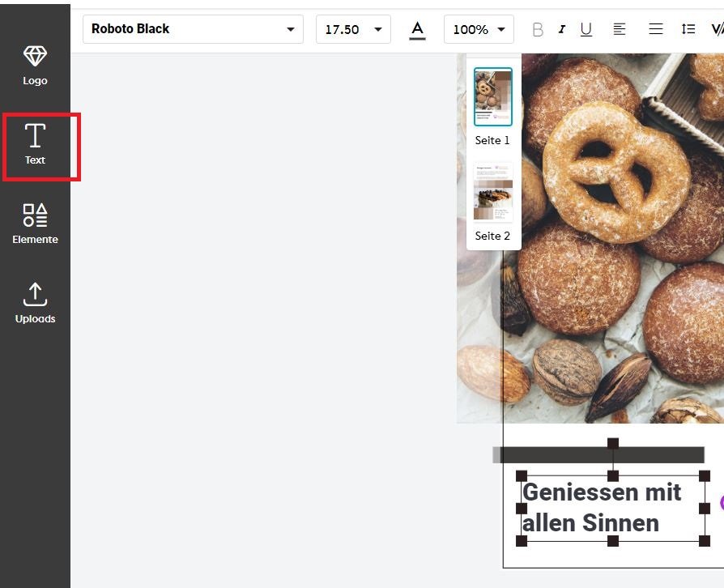Open the Logo panel in sidebar
The width and height of the screenshot is (724, 588).
[35, 66]
